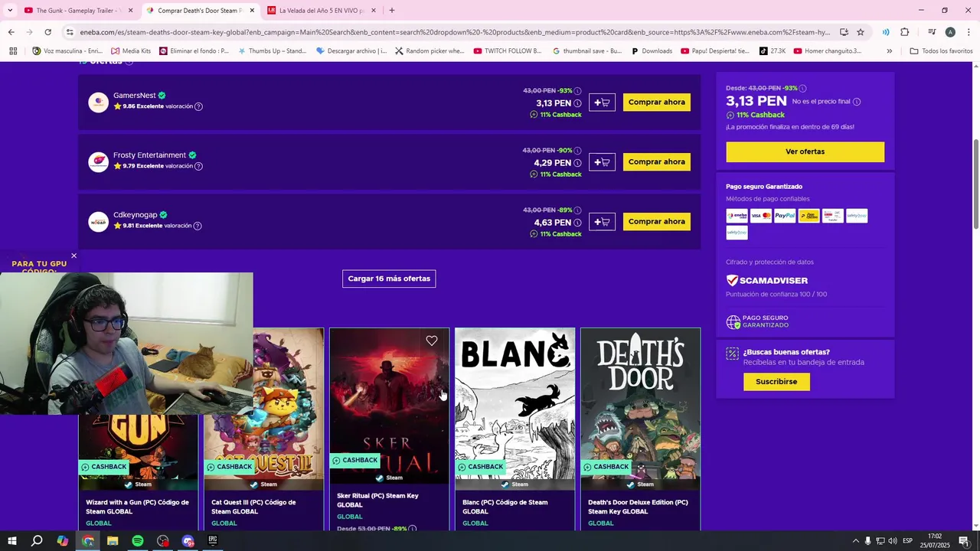This screenshot has height=551, width=980.
Task: Click info icon beside sidebar -93% discount
Action: pyautogui.click(x=802, y=88)
